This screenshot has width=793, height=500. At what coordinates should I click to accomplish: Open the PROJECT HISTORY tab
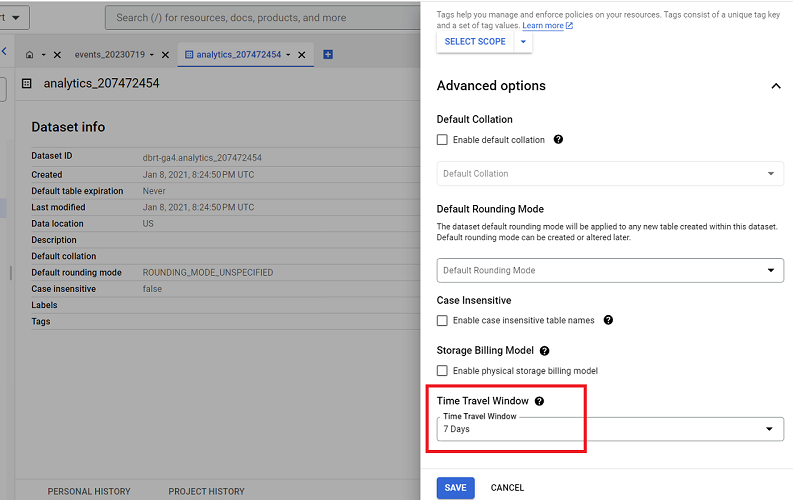(x=206, y=491)
